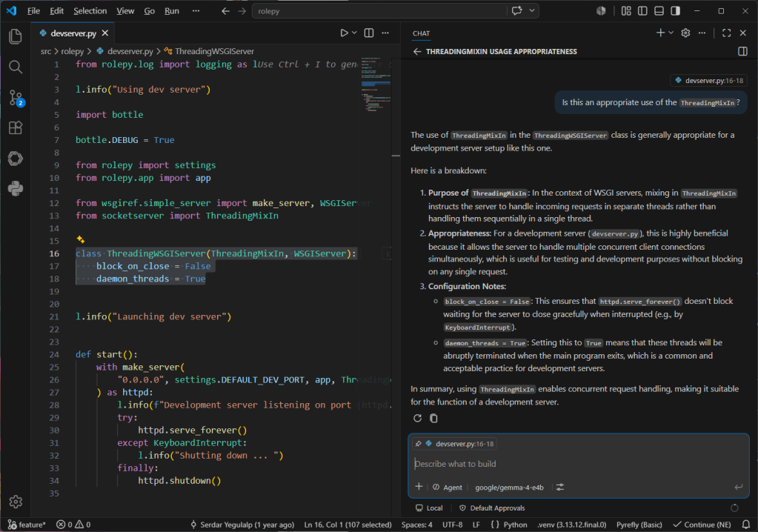Image resolution: width=758 pixels, height=532 pixels.
Task: Split the editor to the right
Action: pos(369,33)
